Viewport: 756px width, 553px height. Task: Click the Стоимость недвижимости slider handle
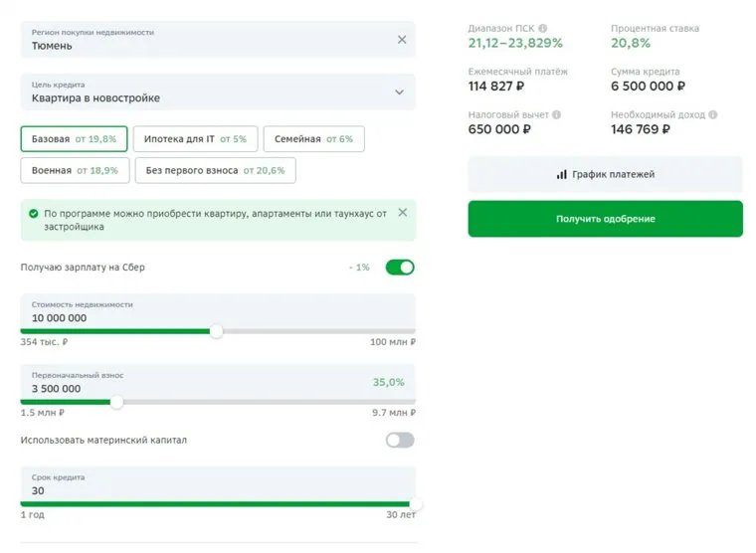[x=216, y=331]
